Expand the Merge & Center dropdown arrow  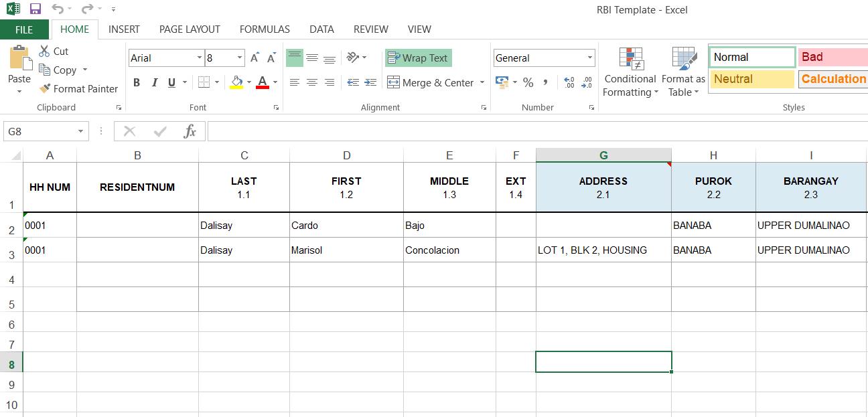point(482,82)
